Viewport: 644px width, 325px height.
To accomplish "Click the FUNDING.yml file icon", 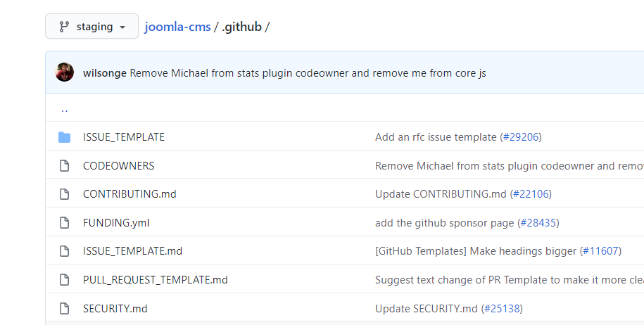I will (65, 223).
